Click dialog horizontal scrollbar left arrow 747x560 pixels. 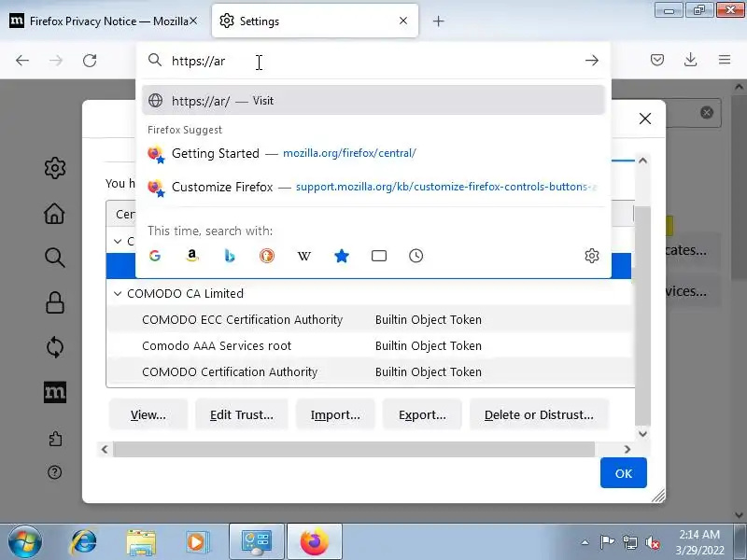[x=105, y=449]
